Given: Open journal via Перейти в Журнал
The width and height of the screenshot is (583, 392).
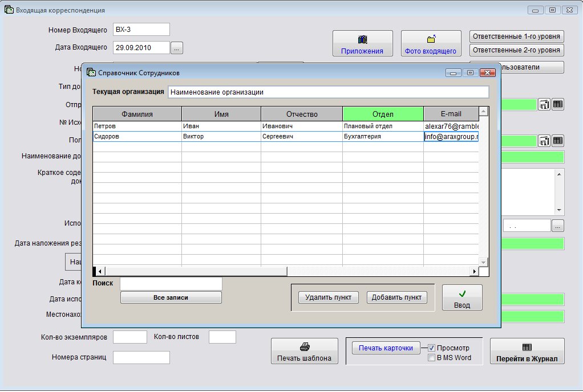Looking at the screenshot, I should (x=527, y=351).
